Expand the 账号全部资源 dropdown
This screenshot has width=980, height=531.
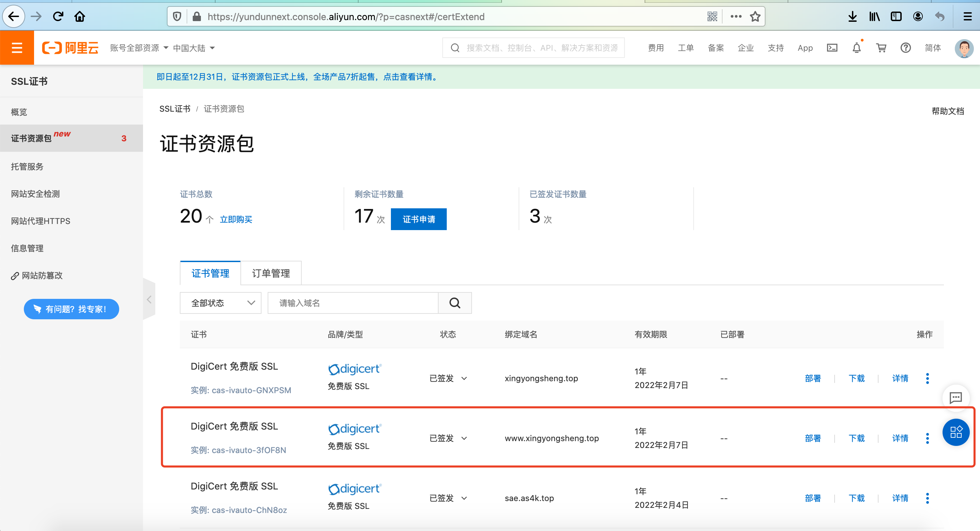coord(139,48)
